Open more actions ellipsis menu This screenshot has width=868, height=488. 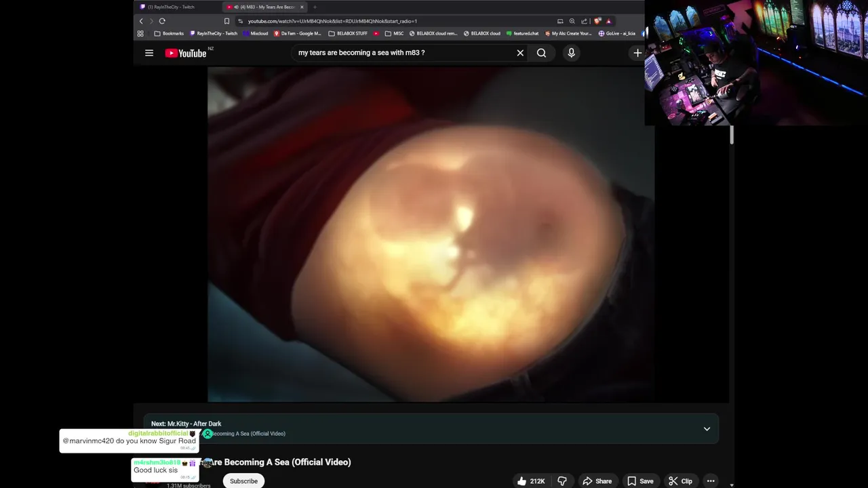pyautogui.click(x=711, y=481)
